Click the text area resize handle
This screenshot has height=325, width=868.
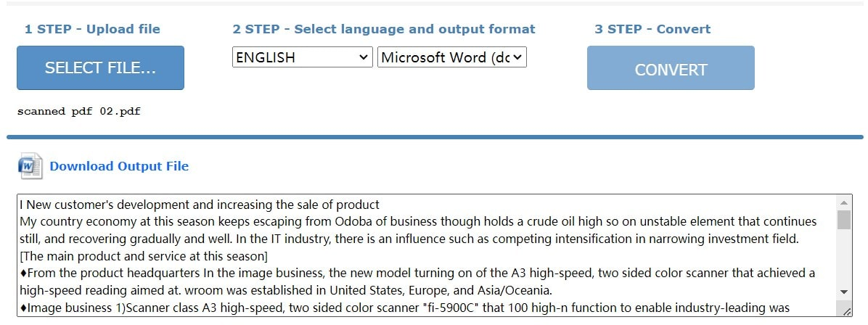pyautogui.click(x=846, y=310)
